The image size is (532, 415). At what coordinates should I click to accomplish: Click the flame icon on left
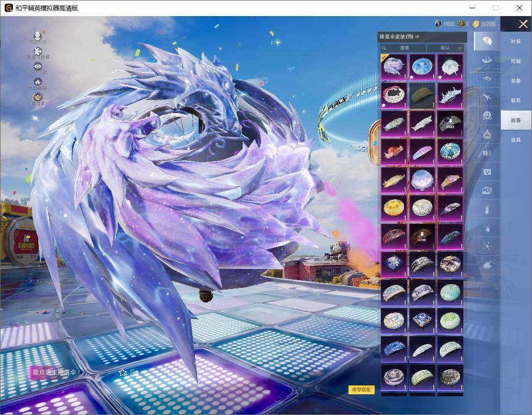38,82
